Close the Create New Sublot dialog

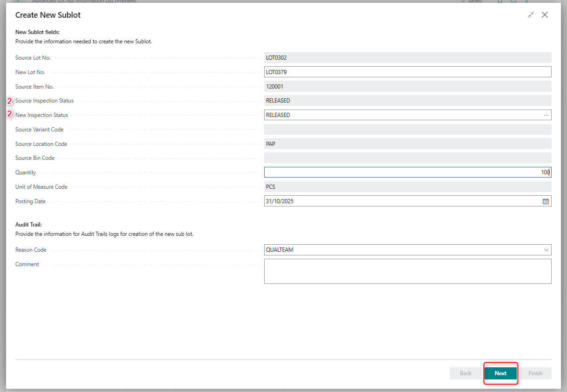(x=545, y=15)
